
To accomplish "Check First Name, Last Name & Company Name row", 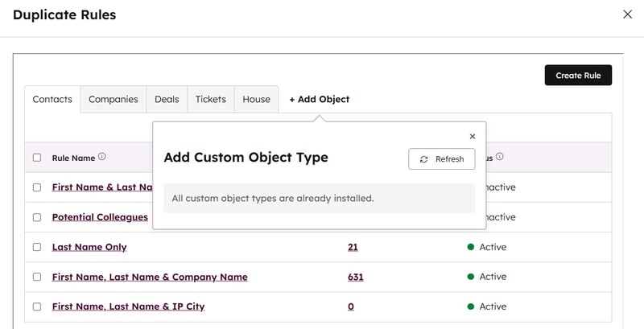I will (x=37, y=277).
